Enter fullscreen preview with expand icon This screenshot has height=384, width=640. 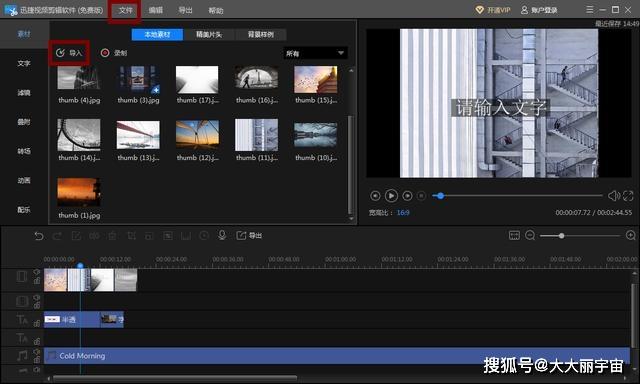click(x=628, y=196)
